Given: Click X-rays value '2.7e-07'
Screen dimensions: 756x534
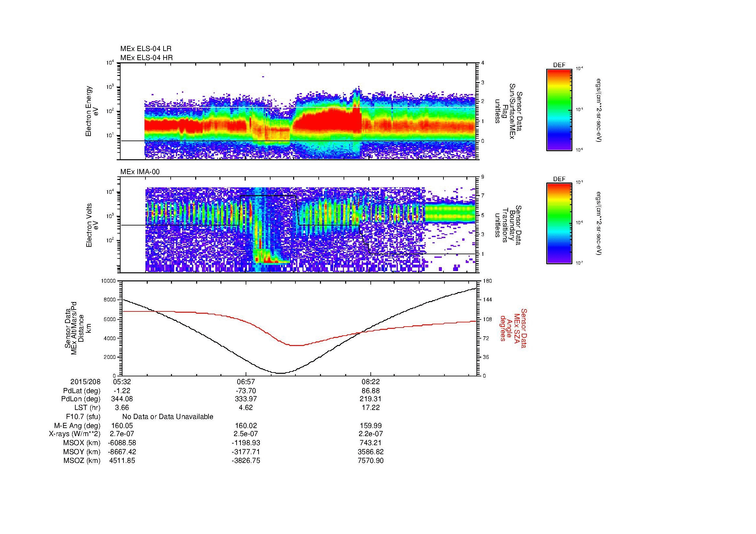Looking at the screenshot, I should (x=122, y=434).
